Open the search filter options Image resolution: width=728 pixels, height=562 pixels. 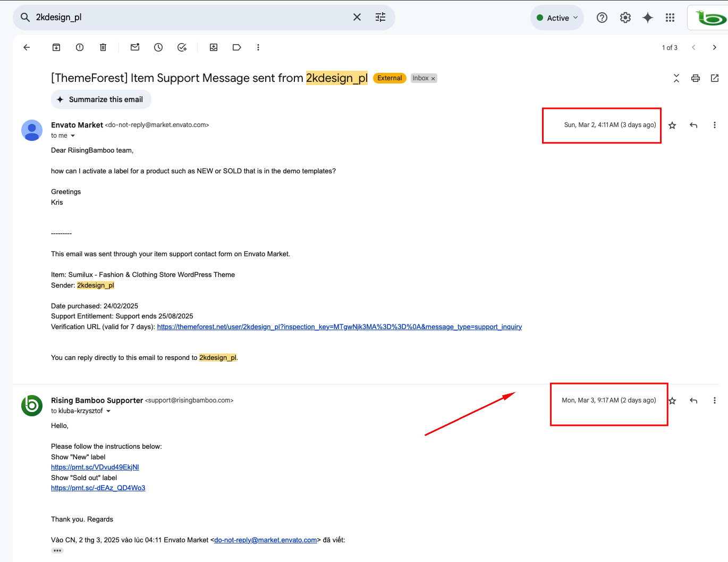coord(380,18)
